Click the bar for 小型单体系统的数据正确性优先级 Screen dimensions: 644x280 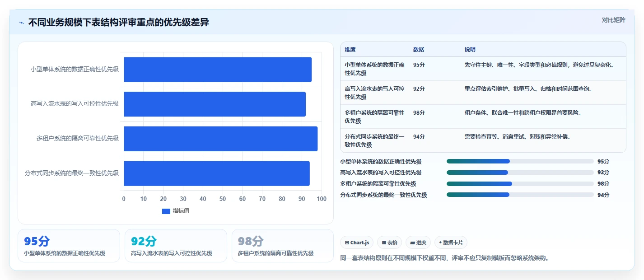218,70
